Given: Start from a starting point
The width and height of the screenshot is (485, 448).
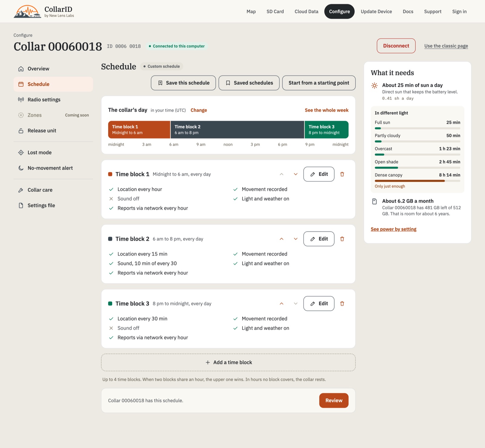Looking at the screenshot, I should pyautogui.click(x=319, y=83).
